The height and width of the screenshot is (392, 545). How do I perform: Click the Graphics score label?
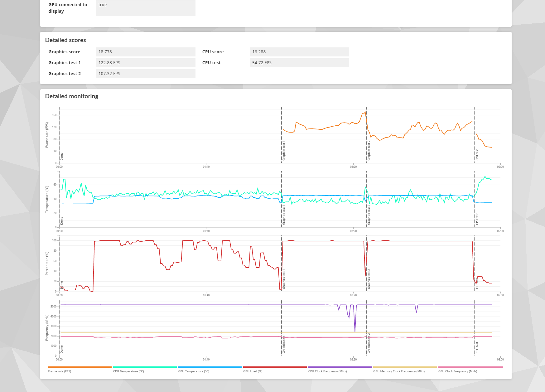[64, 52]
